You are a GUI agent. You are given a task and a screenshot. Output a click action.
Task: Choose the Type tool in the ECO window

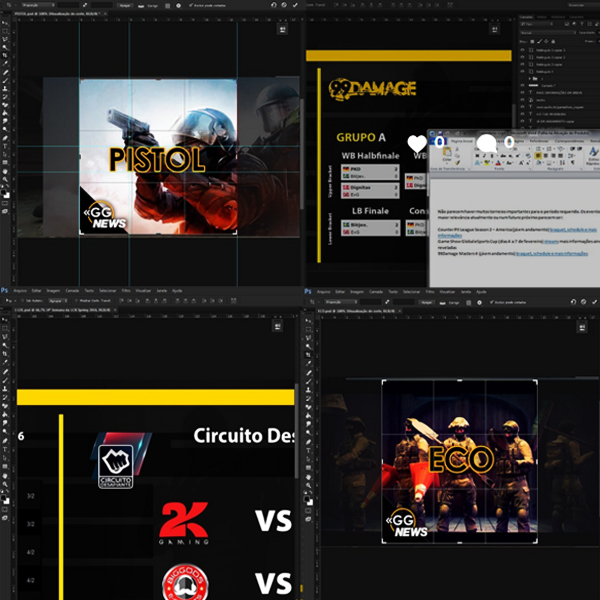[308, 450]
